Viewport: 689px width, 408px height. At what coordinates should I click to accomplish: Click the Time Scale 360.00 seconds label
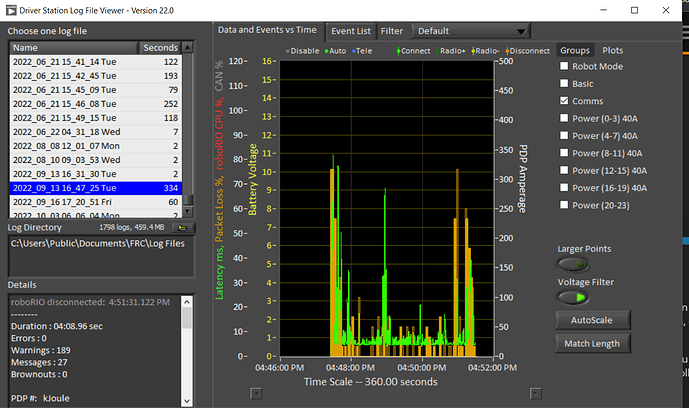[370, 382]
